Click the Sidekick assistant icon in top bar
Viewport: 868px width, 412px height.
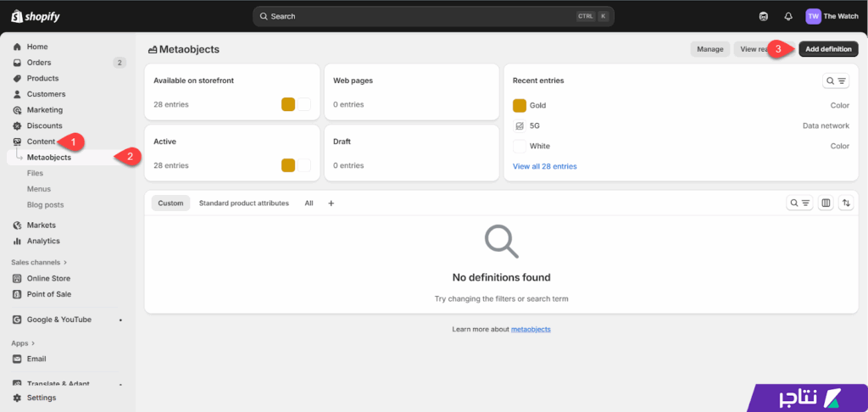(x=764, y=16)
